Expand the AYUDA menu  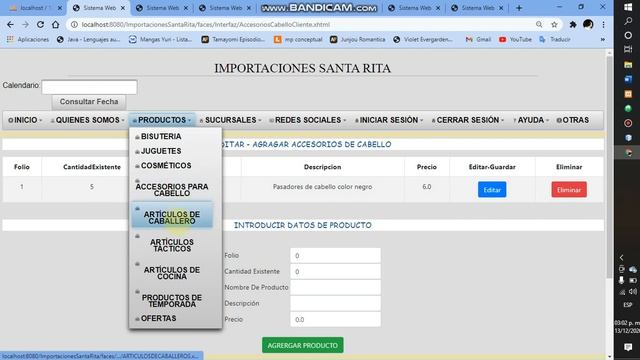[x=531, y=120]
